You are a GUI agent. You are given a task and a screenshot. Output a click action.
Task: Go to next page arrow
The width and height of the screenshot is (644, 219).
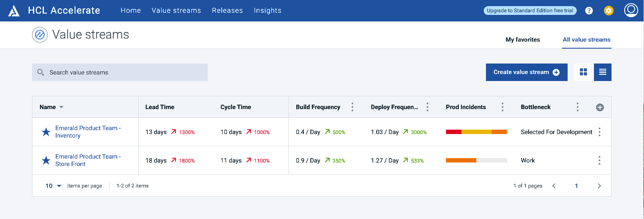point(599,186)
